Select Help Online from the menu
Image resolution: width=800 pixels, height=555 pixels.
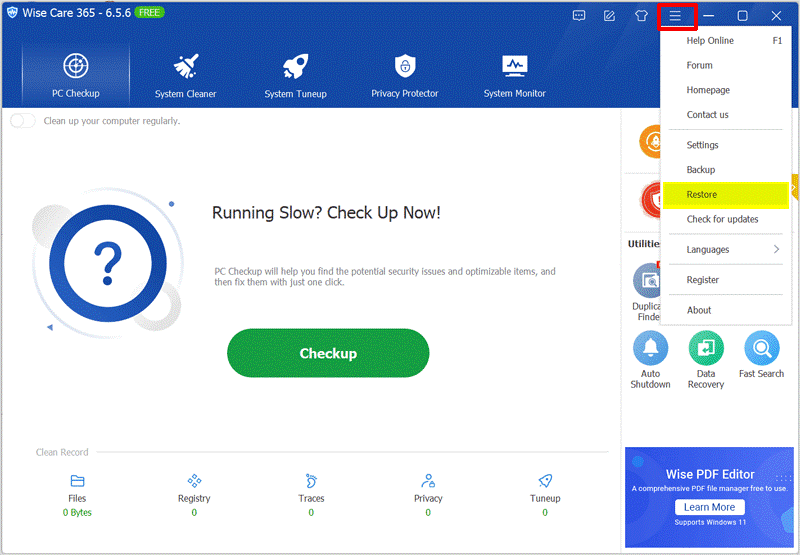click(x=725, y=41)
